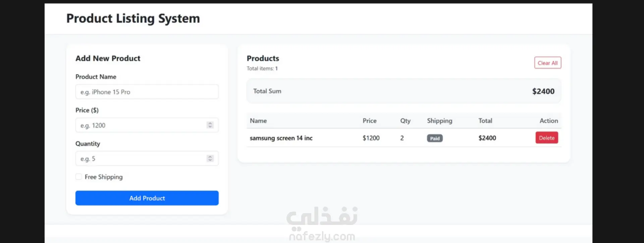
Task: Click the Product Listing System title
Action: pos(133,18)
